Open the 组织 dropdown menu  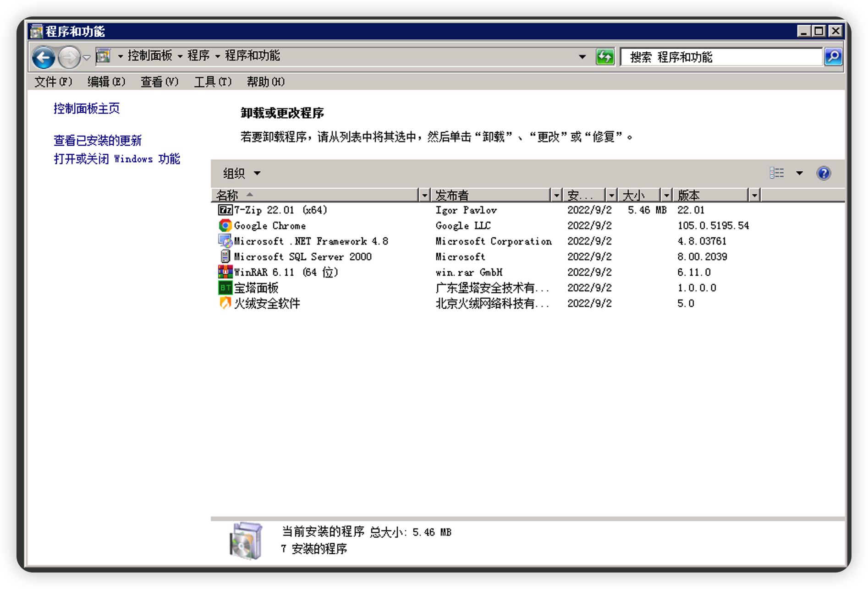click(242, 173)
